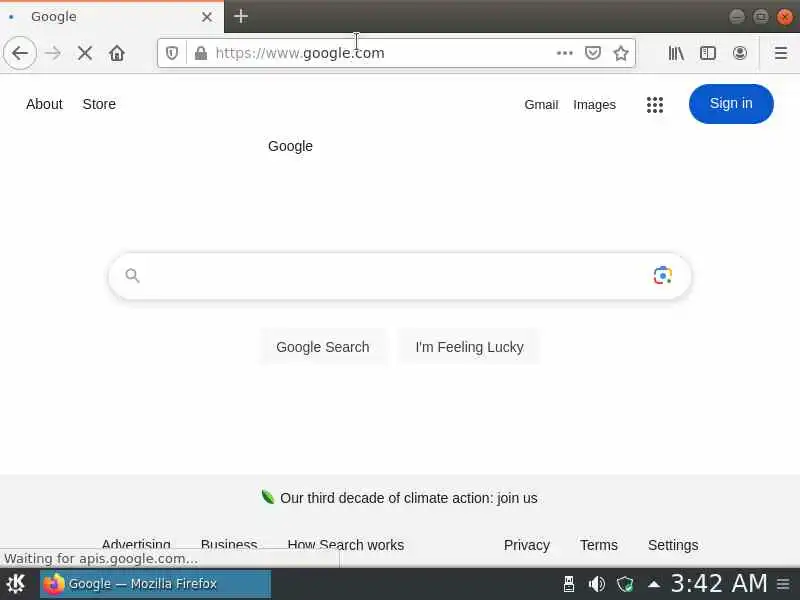Click the blue Sign in button

(x=731, y=104)
